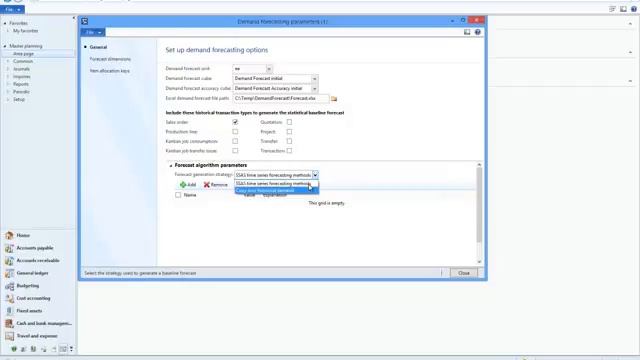Image resolution: width=640 pixels, height=360 pixels.
Task: Switch to the General tab
Action: point(98,47)
